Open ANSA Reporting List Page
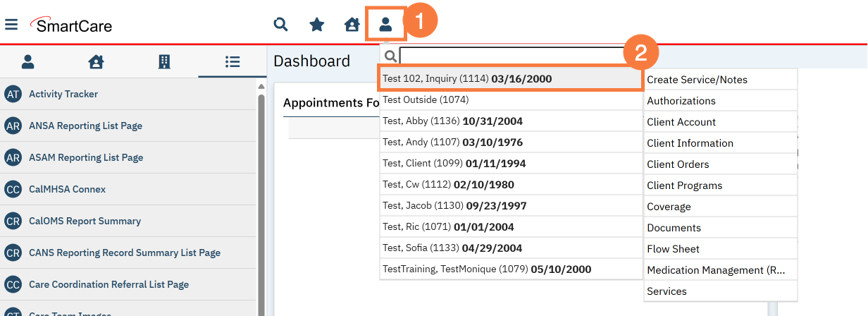The height and width of the screenshot is (316, 868). [x=85, y=126]
